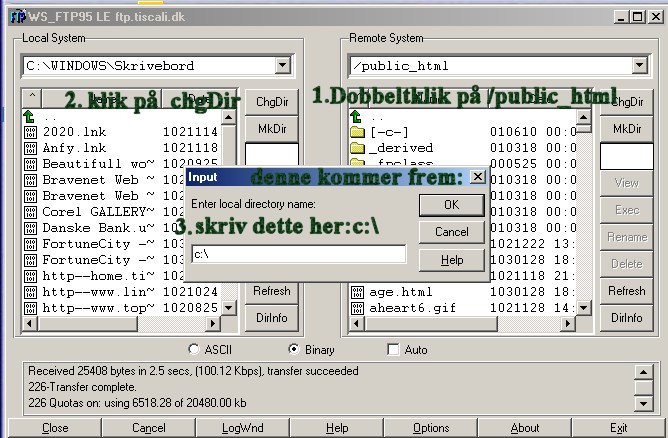
Task: Click the remote Delete button
Action: [627, 264]
